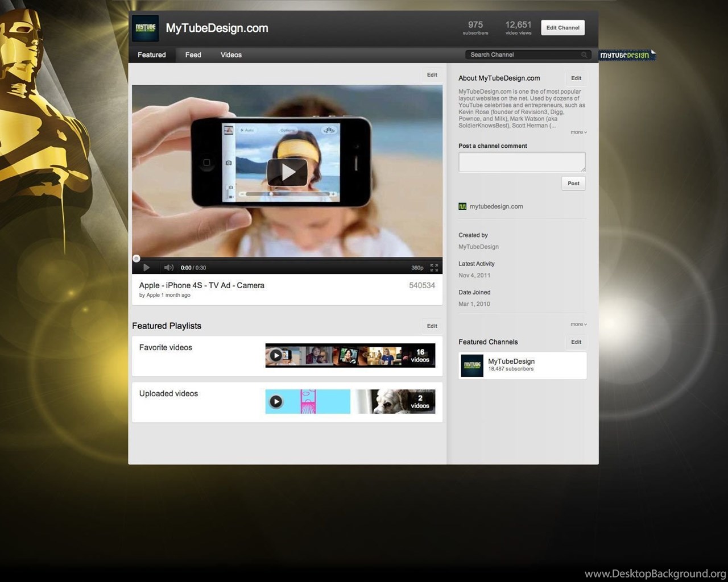Play the video from the player control bar
Image resolution: width=728 pixels, height=582 pixels.
pos(146,268)
